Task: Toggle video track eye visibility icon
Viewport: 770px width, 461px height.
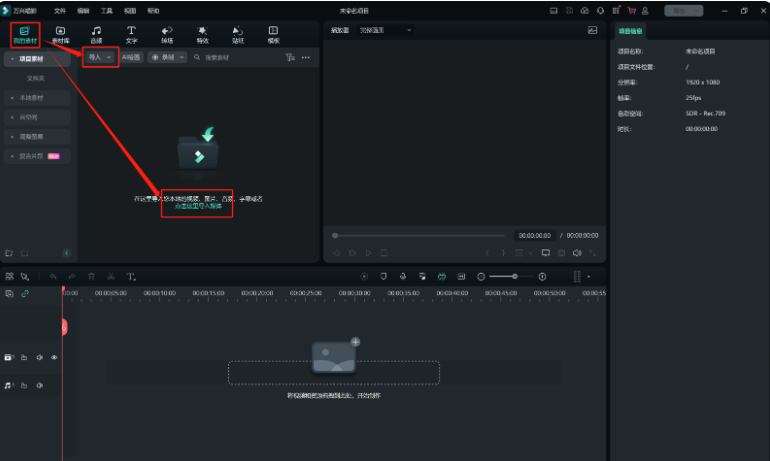Action: (54, 357)
